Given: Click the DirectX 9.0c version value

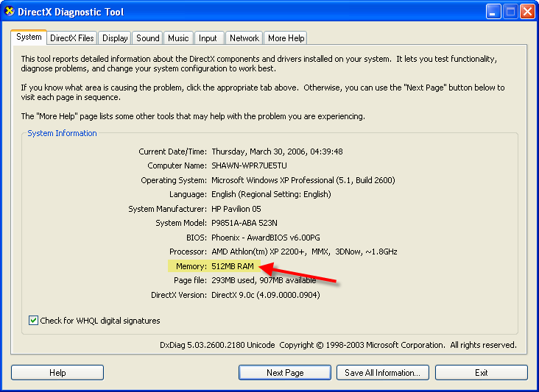Looking at the screenshot, I should tap(265, 295).
